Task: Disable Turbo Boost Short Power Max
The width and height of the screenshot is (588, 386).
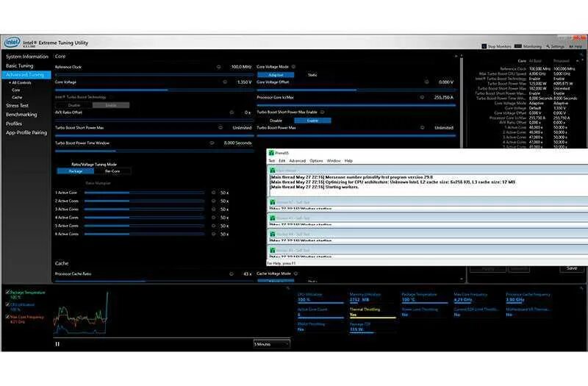Action: click(x=276, y=121)
